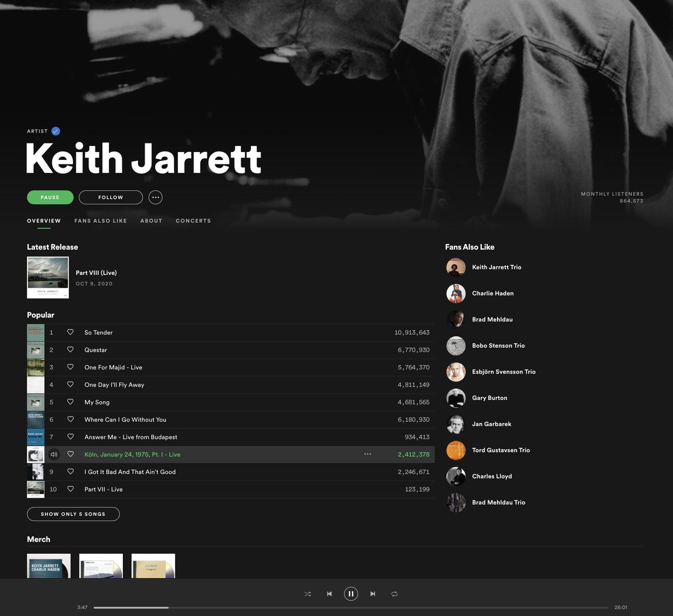Image resolution: width=673 pixels, height=616 pixels.
Task: Save One Day I'll Fly Away with heart
Action: (x=70, y=384)
